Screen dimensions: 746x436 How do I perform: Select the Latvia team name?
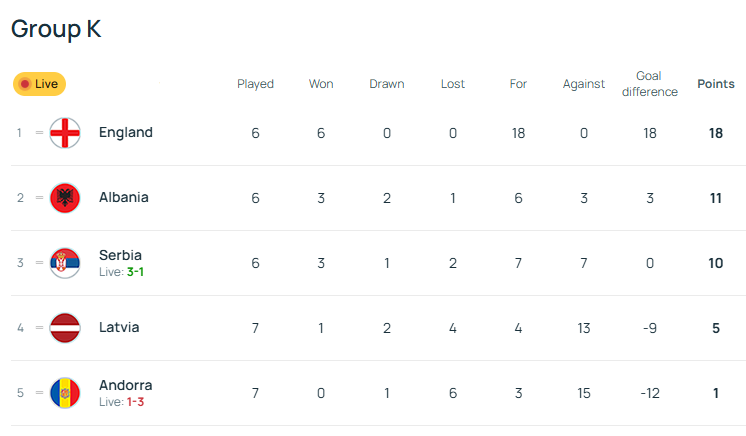(119, 327)
